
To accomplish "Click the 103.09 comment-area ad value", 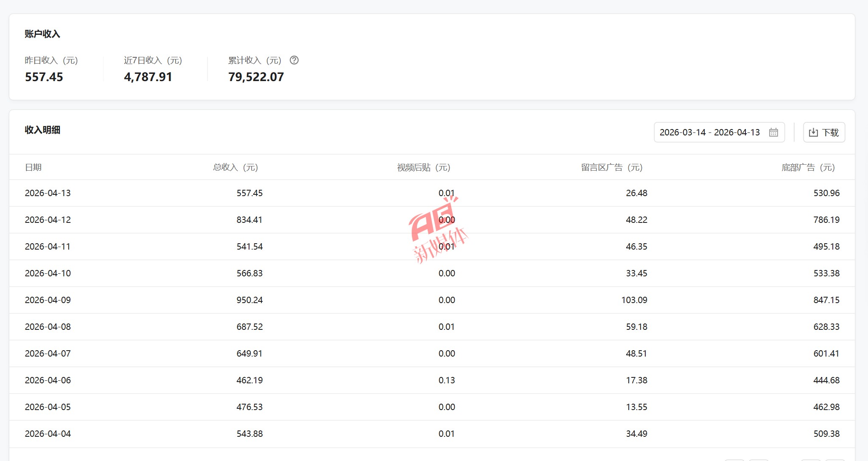I will click(634, 300).
